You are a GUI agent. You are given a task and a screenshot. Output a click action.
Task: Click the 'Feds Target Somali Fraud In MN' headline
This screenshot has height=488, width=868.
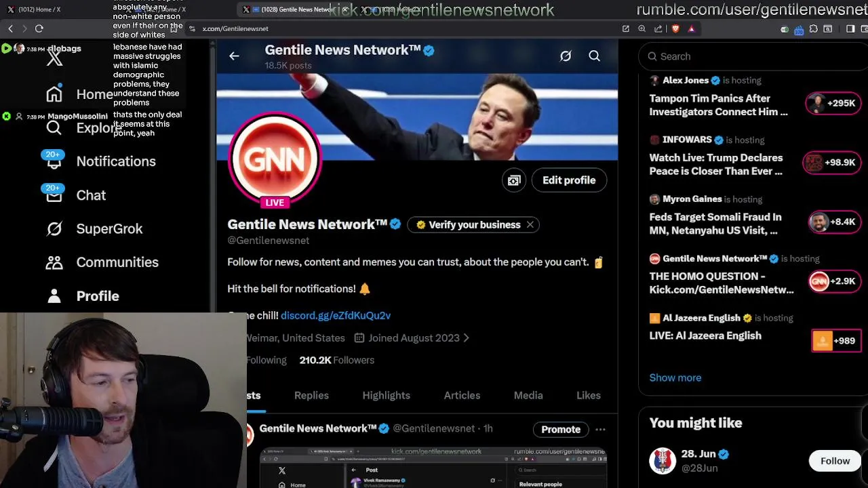[715, 224]
